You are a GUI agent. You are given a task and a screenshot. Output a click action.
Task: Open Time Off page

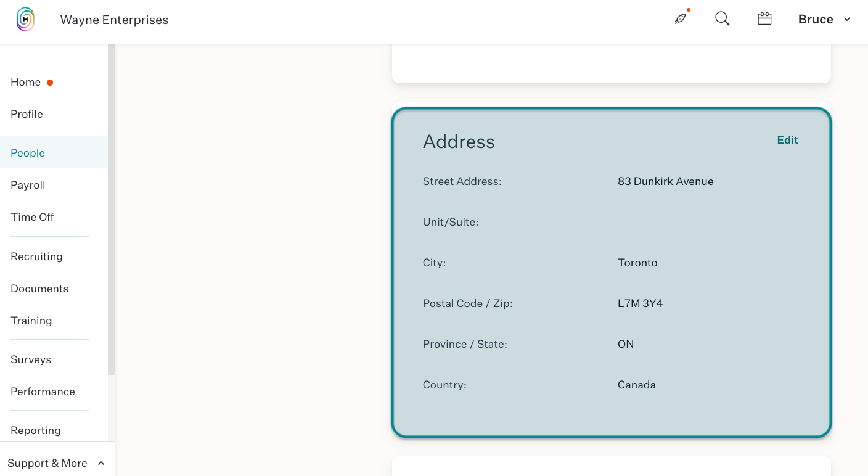coord(32,217)
